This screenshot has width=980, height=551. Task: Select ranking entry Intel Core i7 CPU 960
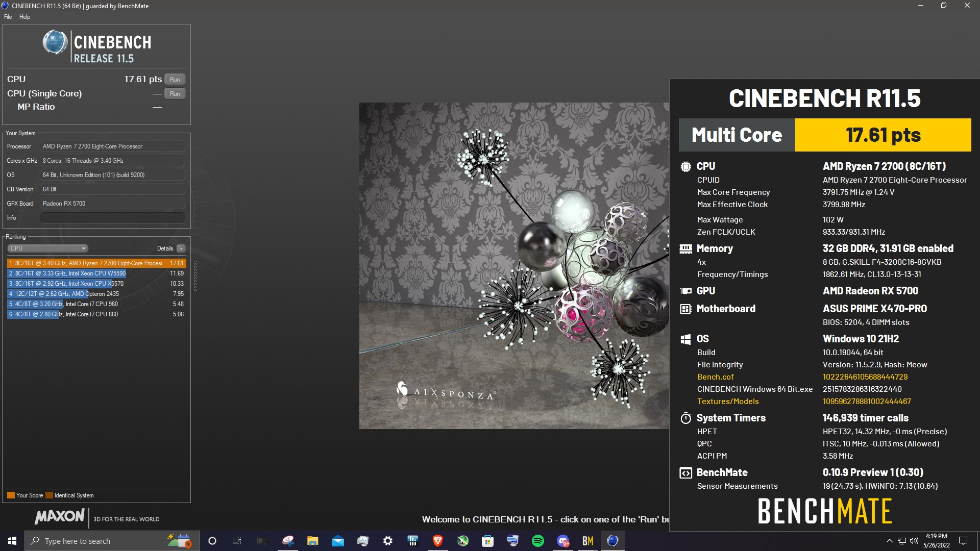pyautogui.click(x=96, y=304)
